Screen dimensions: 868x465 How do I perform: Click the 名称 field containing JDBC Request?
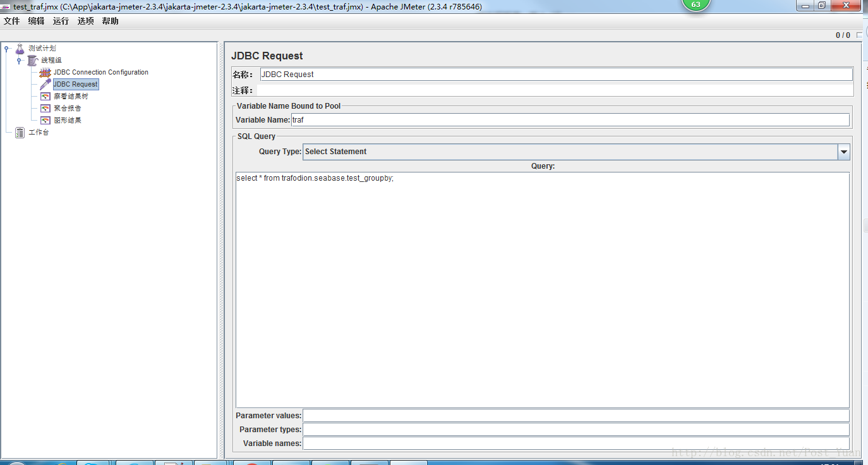coord(556,74)
